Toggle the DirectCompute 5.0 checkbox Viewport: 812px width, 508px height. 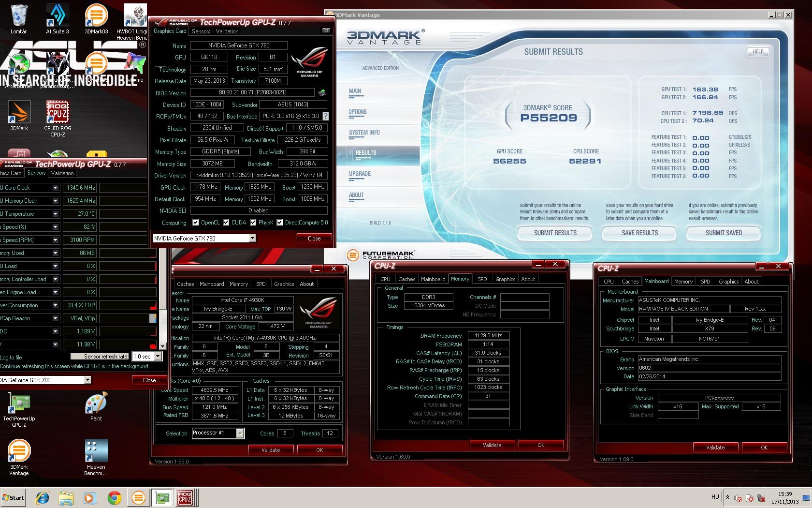point(280,223)
